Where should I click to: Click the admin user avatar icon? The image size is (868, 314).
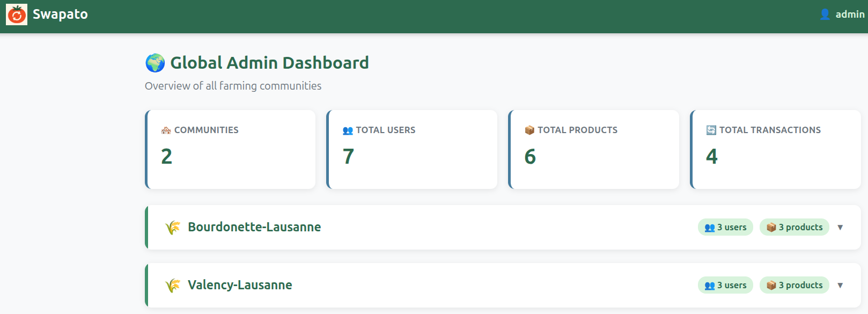click(825, 14)
